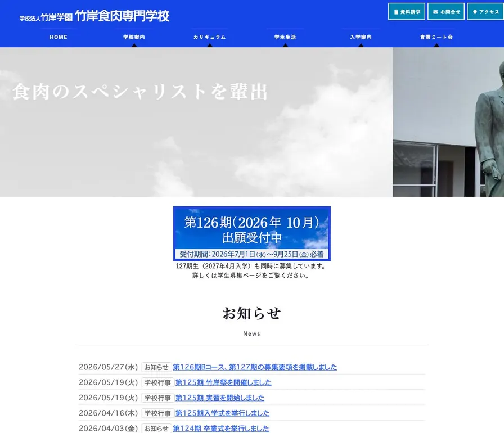The width and height of the screenshot is (504, 433).
Task: Go to HOME in navigation bar
Action: (x=58, y=37)
